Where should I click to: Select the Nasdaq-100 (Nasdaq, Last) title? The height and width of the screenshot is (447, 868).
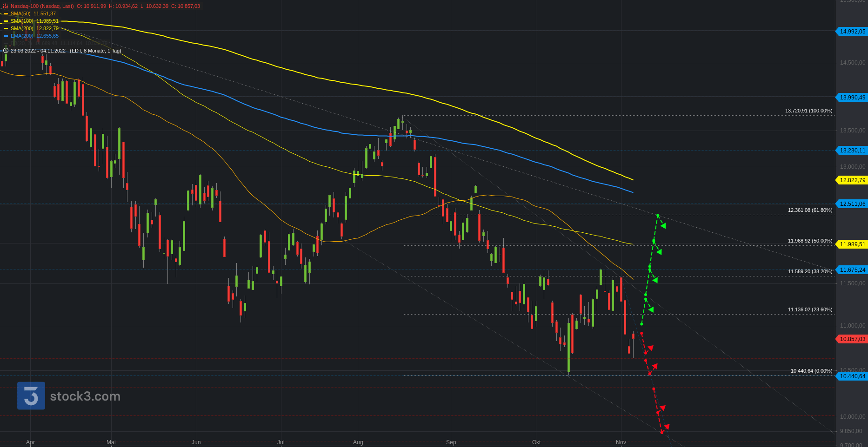(x=42, y=6)
